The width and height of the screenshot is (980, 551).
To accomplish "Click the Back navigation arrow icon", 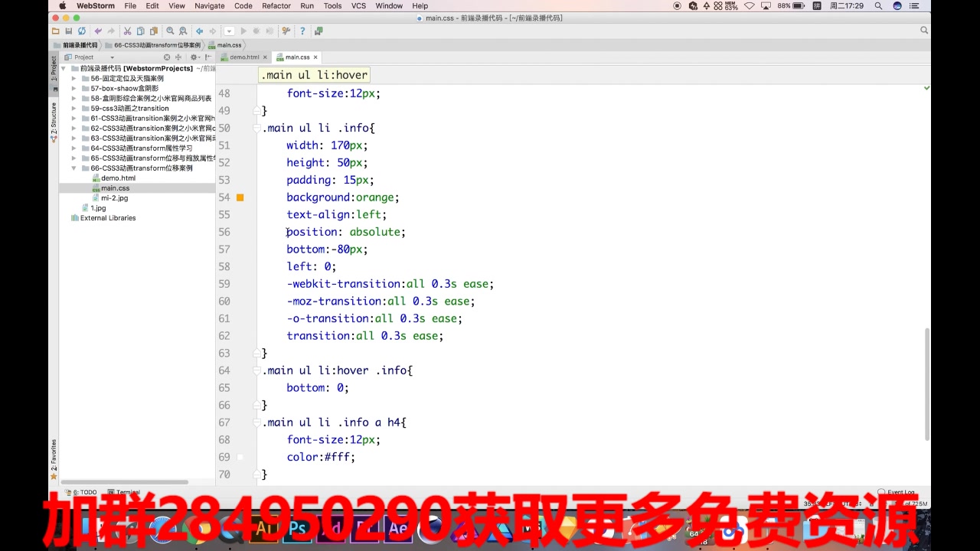I will pyautogui.click(x=199, y=31).
